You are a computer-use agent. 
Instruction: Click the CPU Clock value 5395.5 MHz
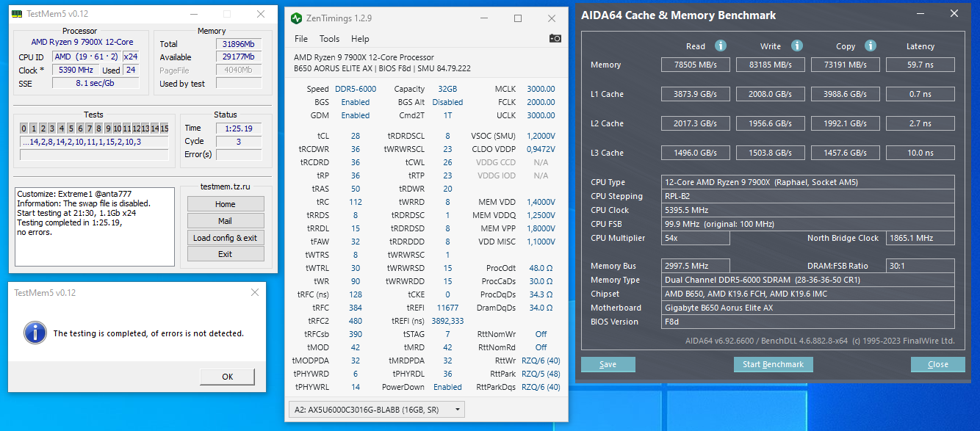point(808,210)
